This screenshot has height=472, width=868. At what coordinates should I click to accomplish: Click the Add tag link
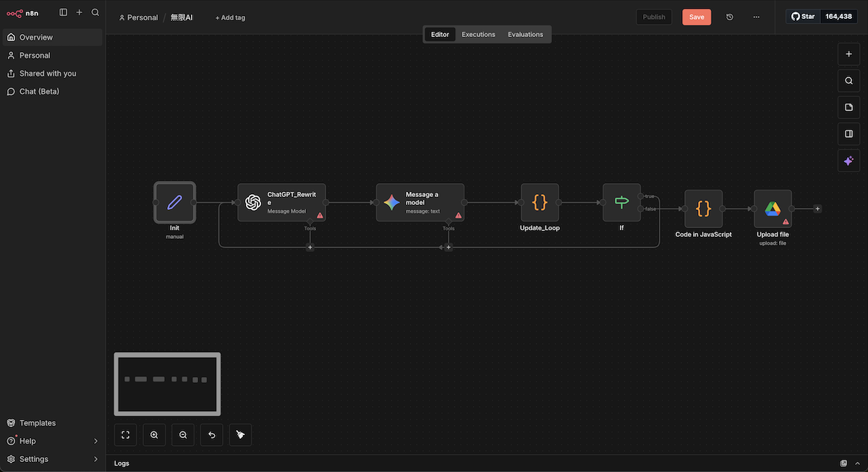click(230, 17)
